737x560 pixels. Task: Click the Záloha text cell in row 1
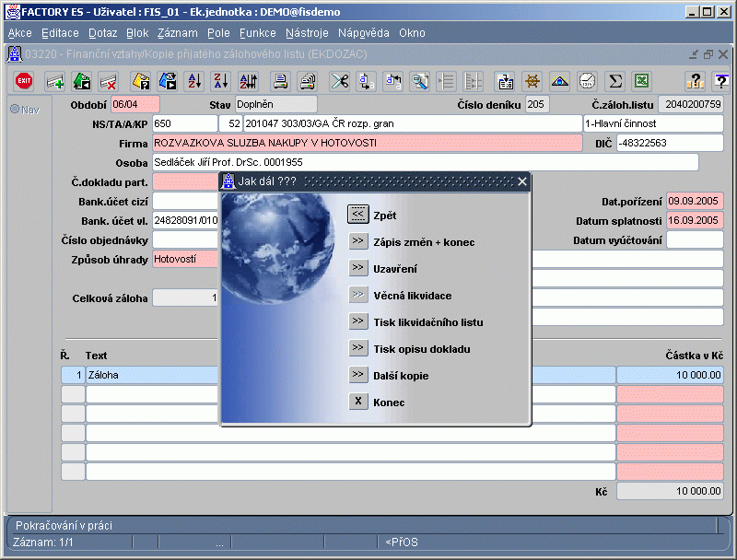152,375
